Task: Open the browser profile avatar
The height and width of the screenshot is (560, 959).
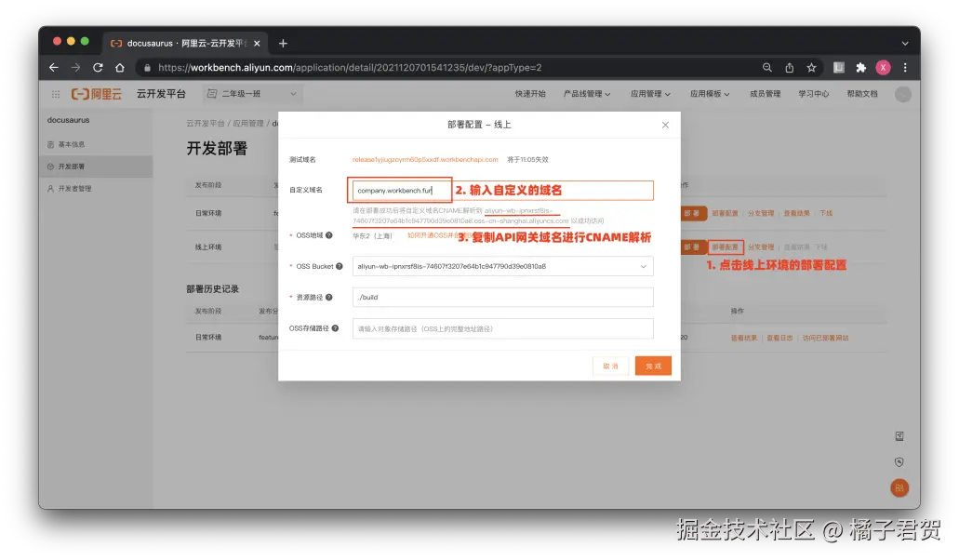Action: coord(883,68)
